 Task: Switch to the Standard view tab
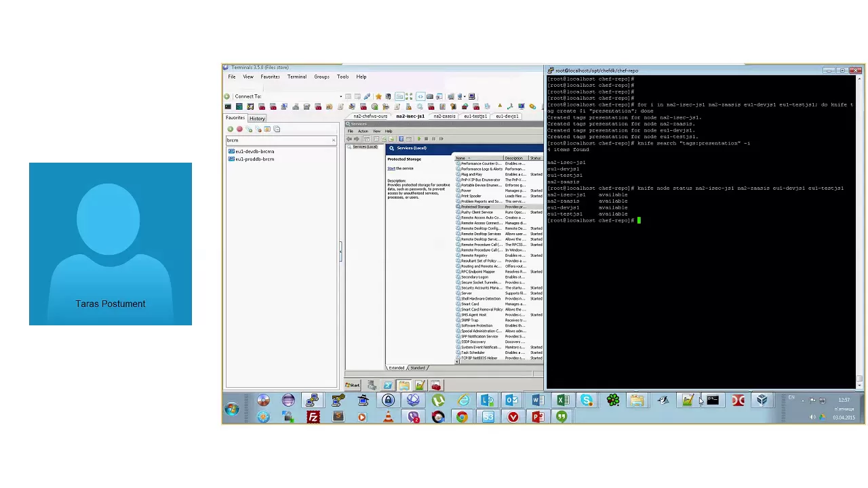418,368
